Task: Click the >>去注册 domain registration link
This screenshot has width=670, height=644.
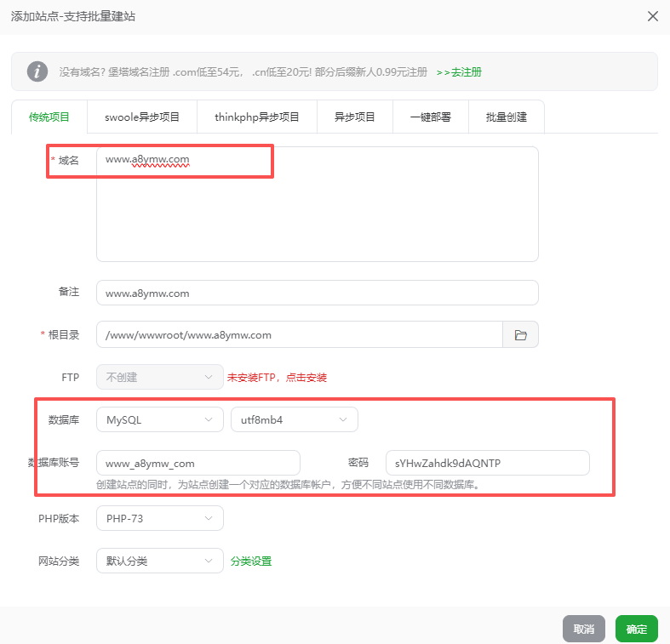Action: 459,72
